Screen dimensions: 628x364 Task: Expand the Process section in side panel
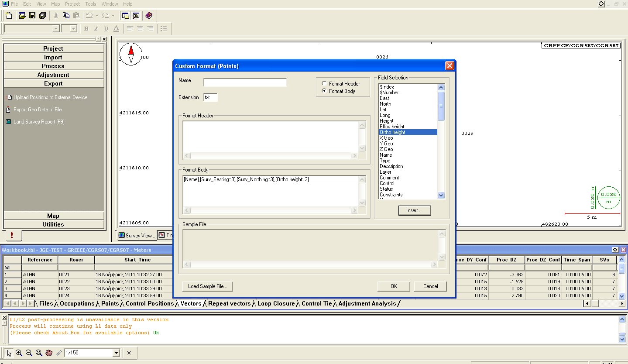[53, 66]
